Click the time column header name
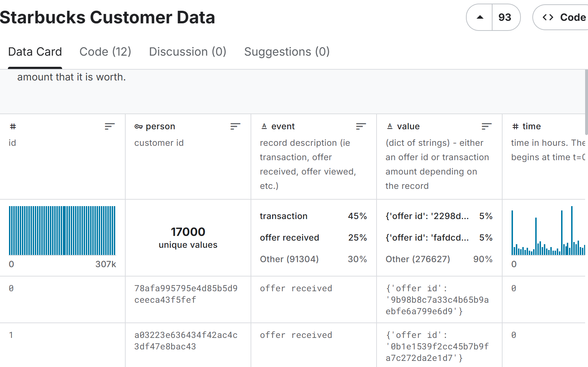Viewport: 588px width, 367px height. (x=532, y=126)
